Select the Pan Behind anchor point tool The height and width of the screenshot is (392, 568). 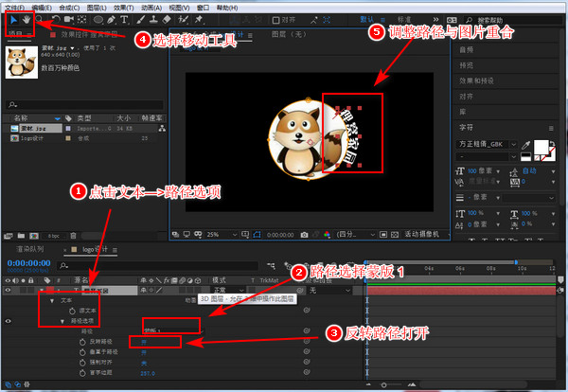pyautogui.click(x=81, y=19)
